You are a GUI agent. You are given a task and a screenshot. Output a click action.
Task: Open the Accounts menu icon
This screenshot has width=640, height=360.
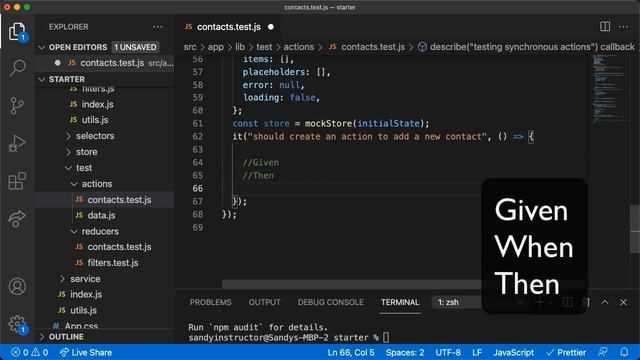tap(17, 287)
